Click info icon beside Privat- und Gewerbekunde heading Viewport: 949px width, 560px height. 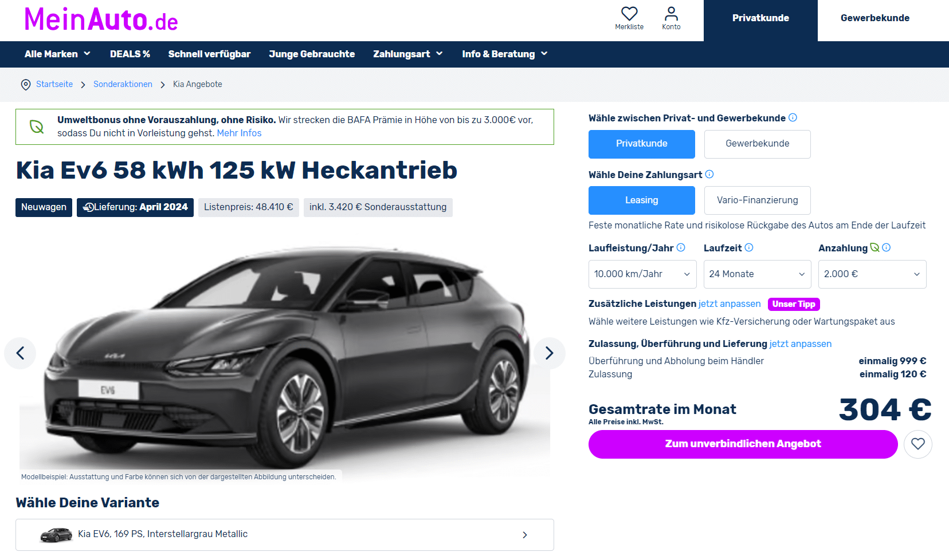click(x=793, y=117)
